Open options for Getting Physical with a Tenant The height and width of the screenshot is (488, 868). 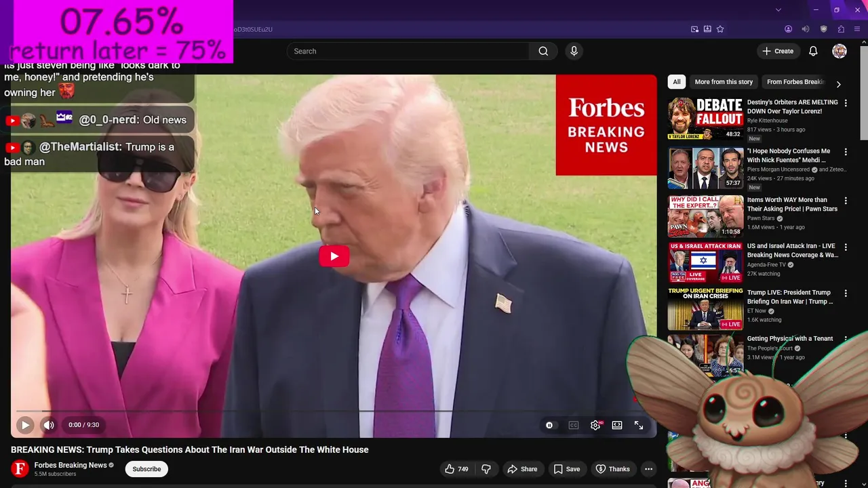(x=845, y=340)
